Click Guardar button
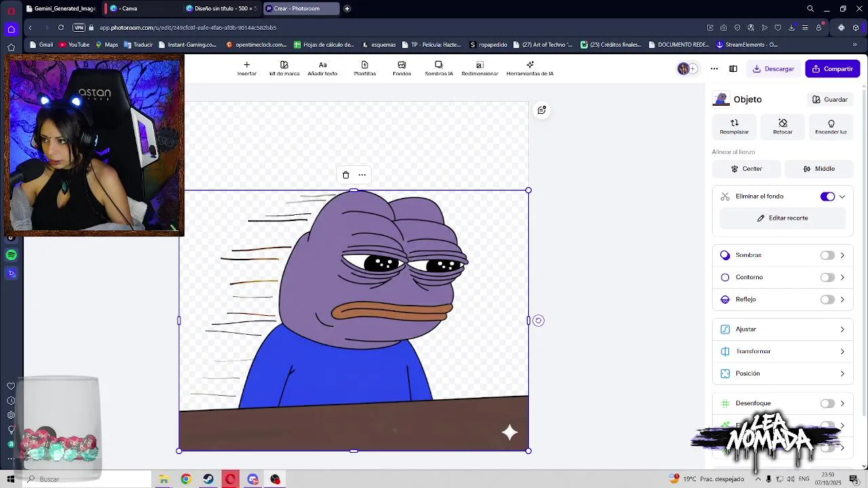Viewport: 868px width, 488px height. [x=830, y=100]
